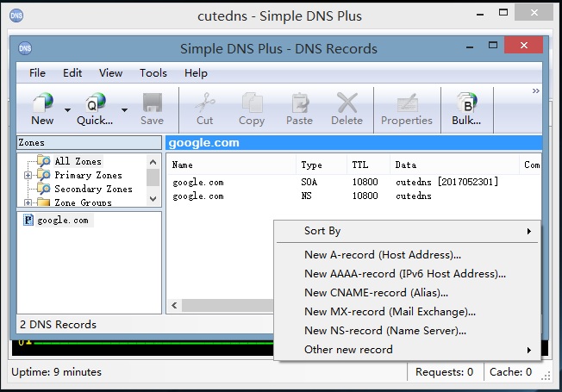This screenshot has height=392, width=562.
Task: Sort records by Data column header
Action: tap(454, 165)
